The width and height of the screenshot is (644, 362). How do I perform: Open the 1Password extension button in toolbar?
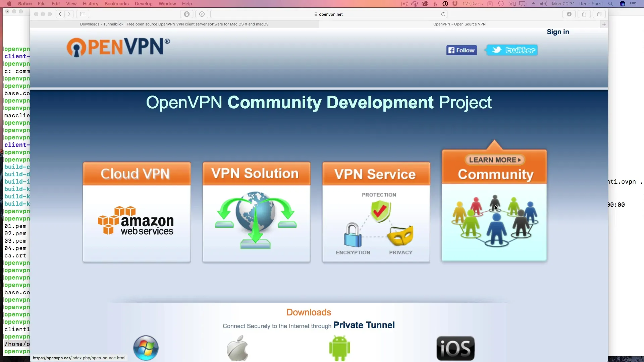pyautogui.click(x=202, y=14)
